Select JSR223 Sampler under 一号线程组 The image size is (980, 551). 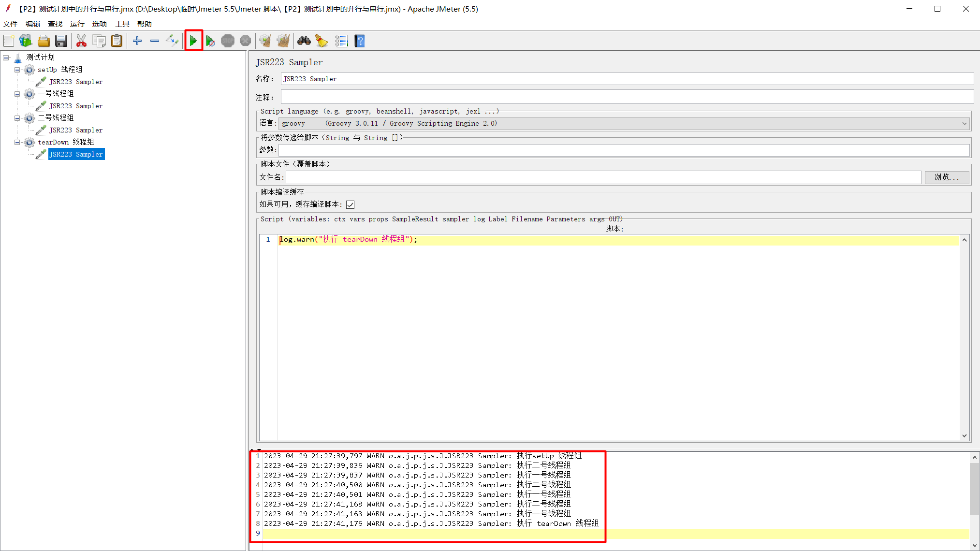pyautogui.click(x=76, y=106)
